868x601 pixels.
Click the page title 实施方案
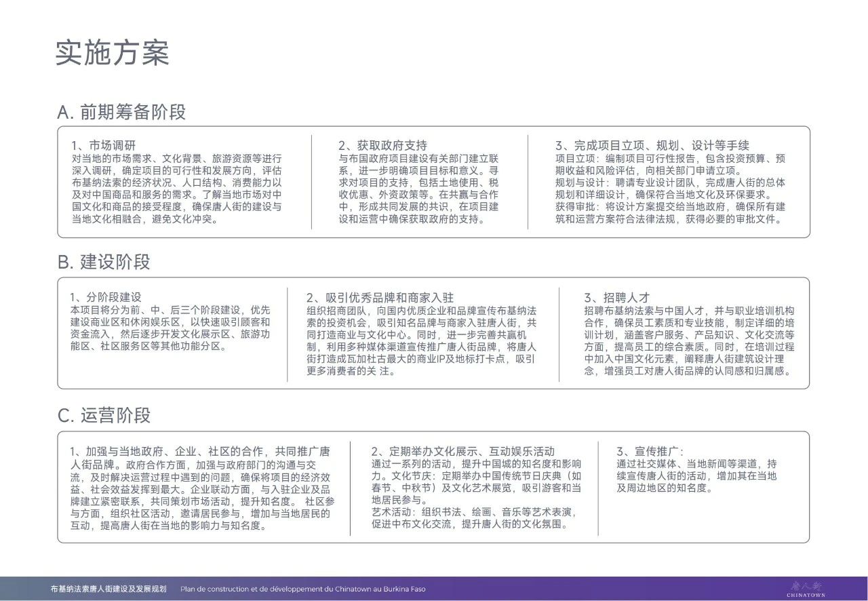coord(112,54)
